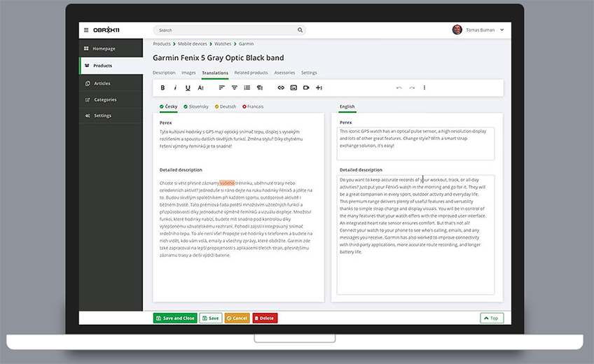Screen dimensions: 594x364
Task: Switch to the Asessories tab
Action: click(284, 73)
